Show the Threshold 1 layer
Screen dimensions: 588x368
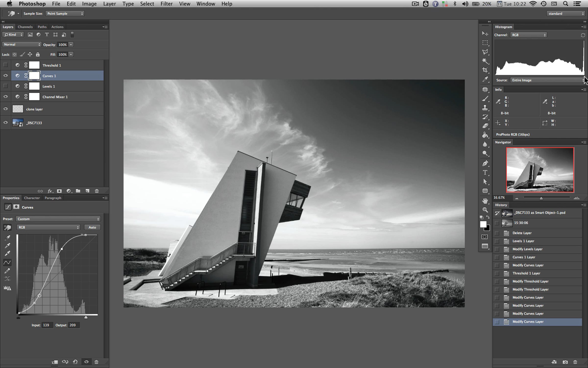click(x=5, y=65)
